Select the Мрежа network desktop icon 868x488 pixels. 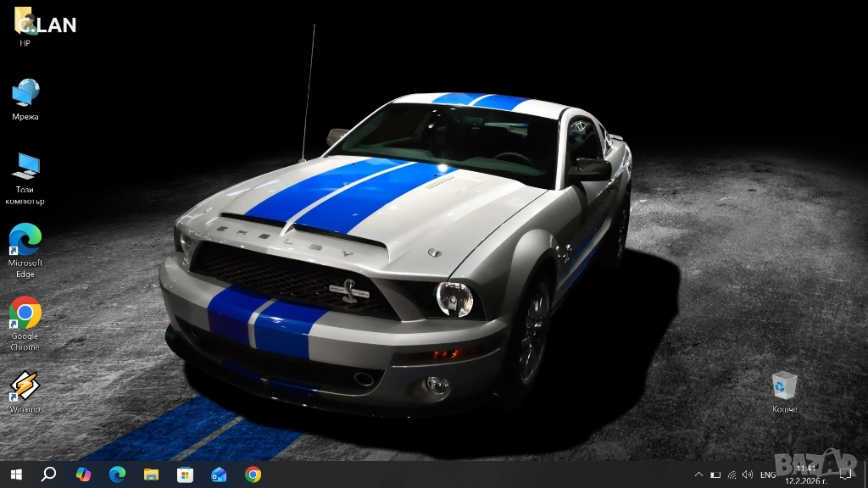25,92
